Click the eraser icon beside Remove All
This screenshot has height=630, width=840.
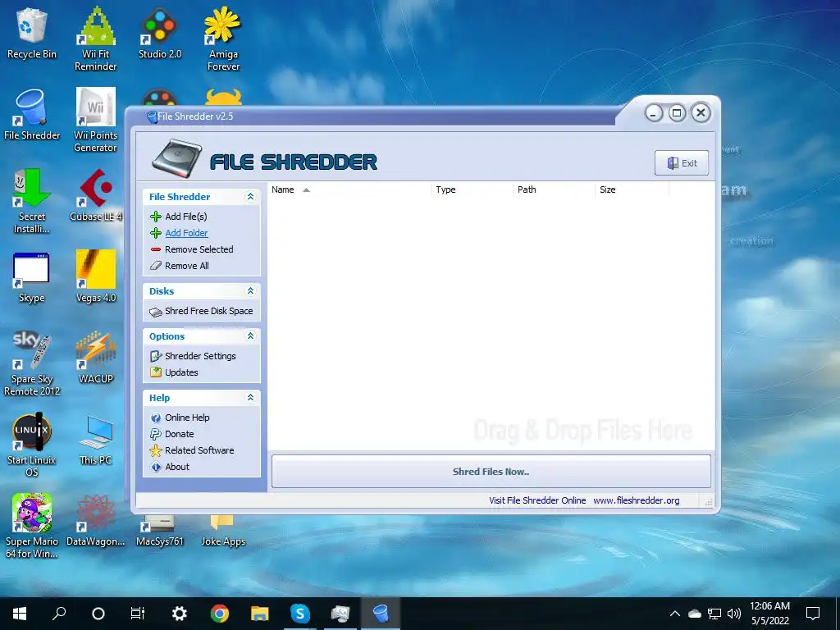click(x=156, y=266)
